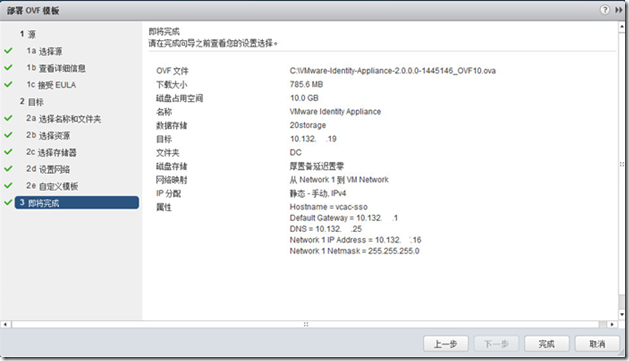Viewport: 629px width, 361px height.
Task: Select step 1c 接受 EULA
Action: tap(51, 85)
